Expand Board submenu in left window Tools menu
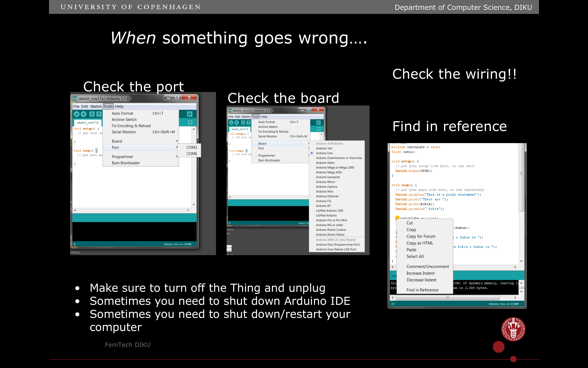588x368 pixels. 141,141
